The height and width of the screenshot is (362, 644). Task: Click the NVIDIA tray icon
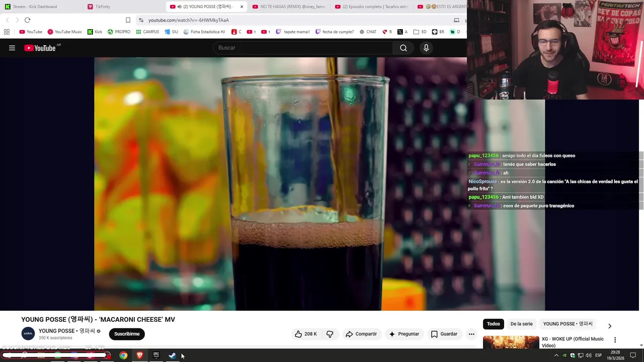click(x=565, y=355)
